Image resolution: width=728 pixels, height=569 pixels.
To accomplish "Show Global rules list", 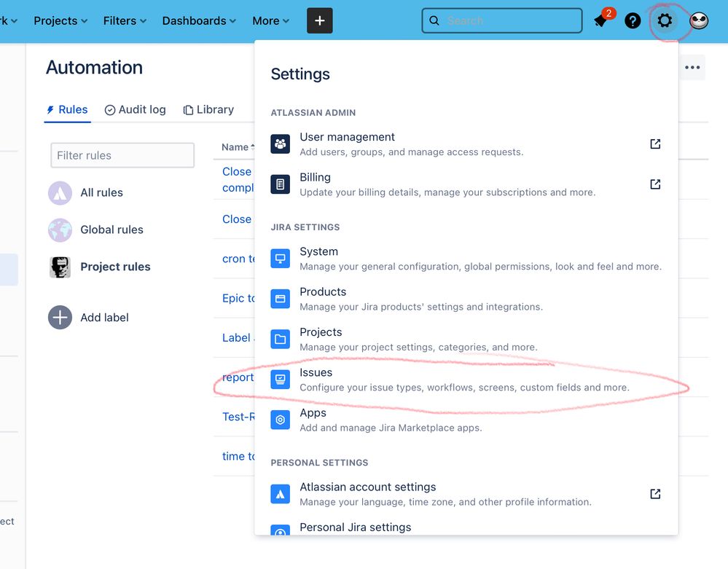I will [x=112, y=229].
